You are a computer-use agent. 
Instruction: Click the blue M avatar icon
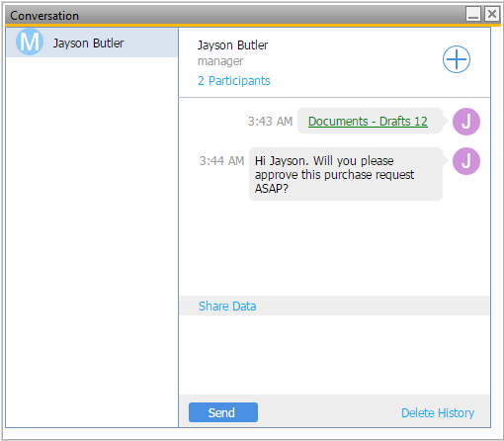point(30,42)
